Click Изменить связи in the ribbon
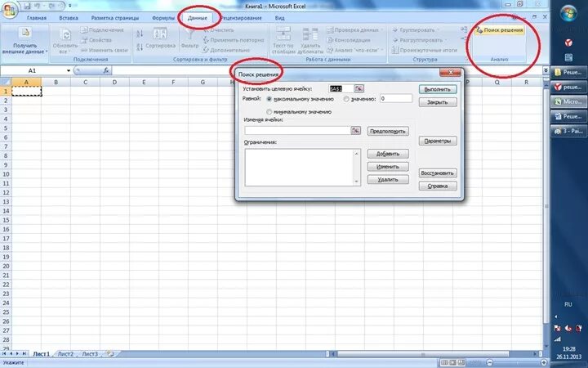Image resolution: width=588 pixels, height=368 pixels. pos(105,50)
